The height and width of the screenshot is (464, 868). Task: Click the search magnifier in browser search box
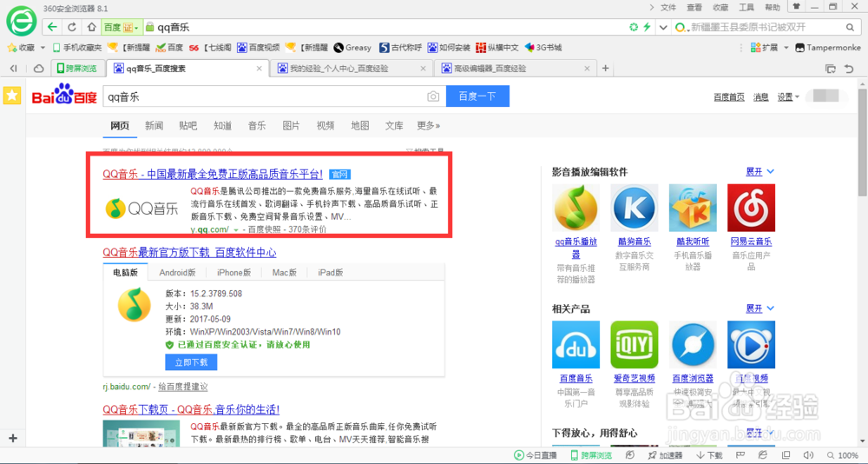(850, 27)
